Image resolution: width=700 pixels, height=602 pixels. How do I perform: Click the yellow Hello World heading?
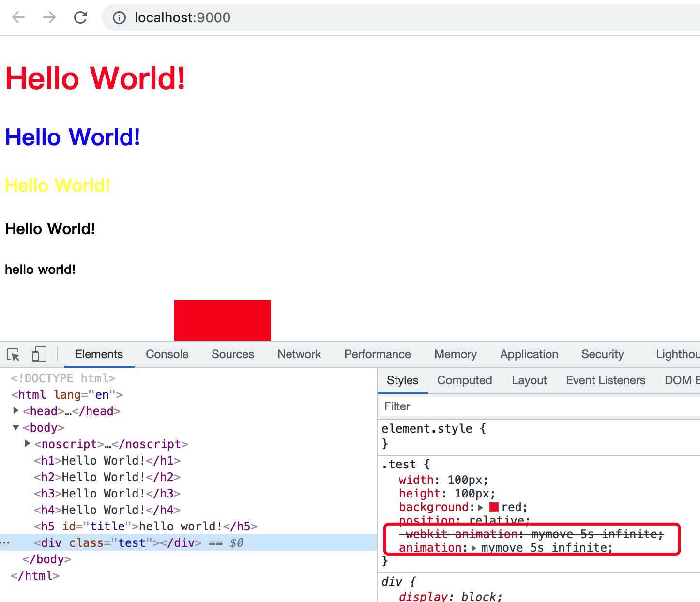click(58, 185)
